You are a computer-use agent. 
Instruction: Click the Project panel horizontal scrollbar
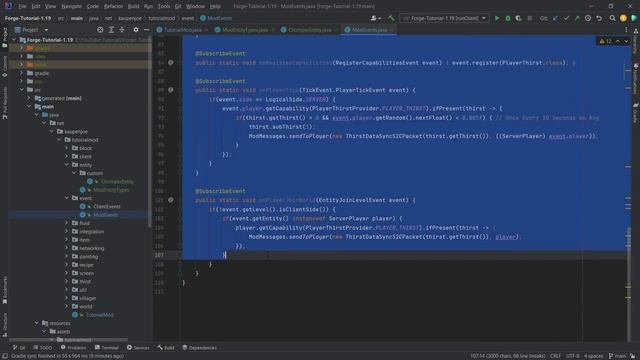coord(69,339)
